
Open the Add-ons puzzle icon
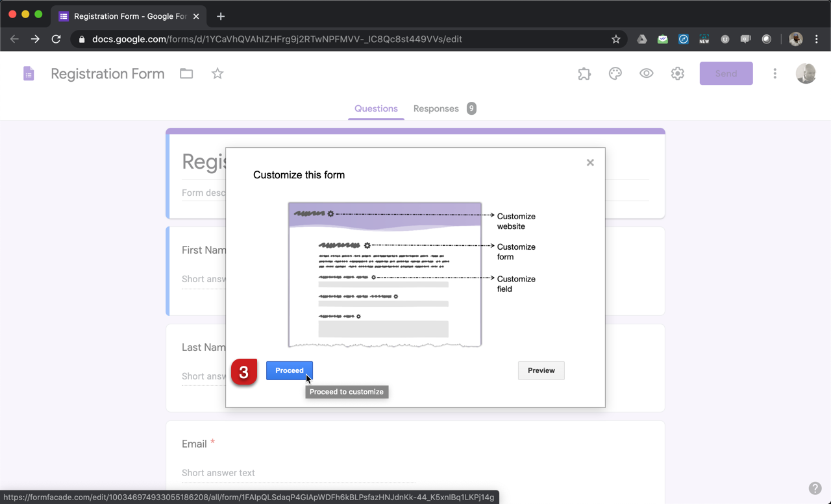(584, 73)
